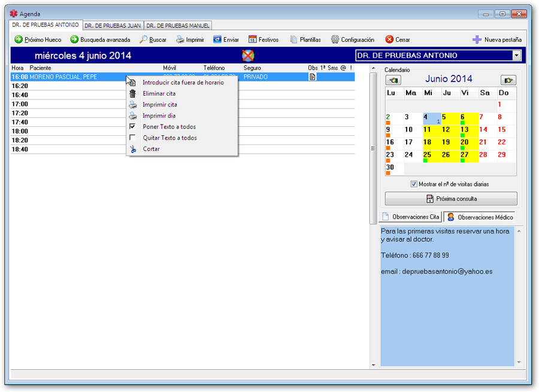Check Quitar Texto a todos option

point(133,138)
